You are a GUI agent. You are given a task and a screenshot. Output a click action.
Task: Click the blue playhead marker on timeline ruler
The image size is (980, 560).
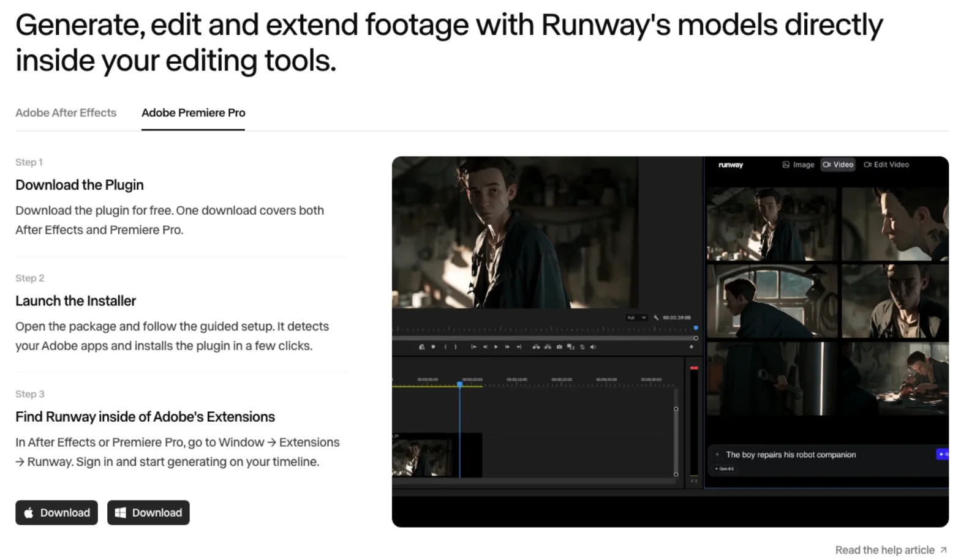[459, 384]
